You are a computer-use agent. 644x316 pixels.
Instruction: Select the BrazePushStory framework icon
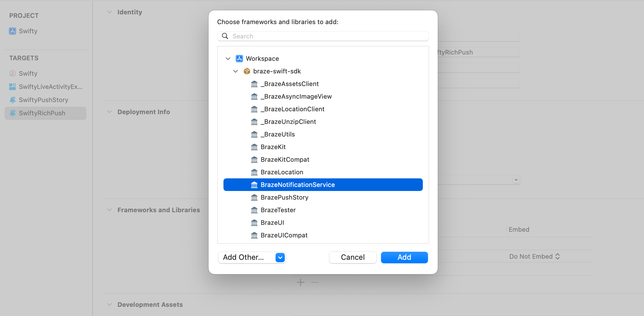(x=254, y=197)
